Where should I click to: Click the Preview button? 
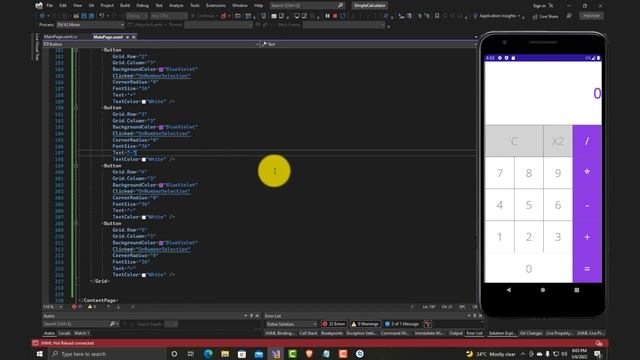pyautogui.click(x=591, y=16)
